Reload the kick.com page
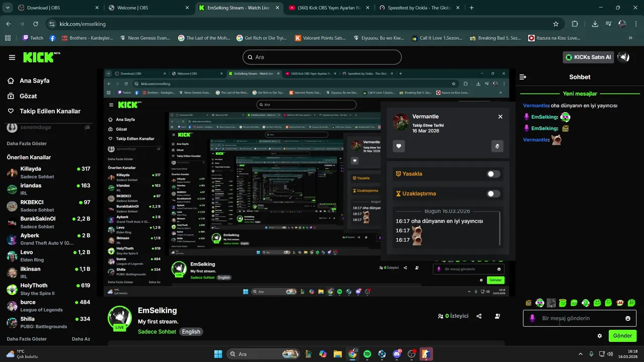This screenshot has width=644, height=362. [35, 24]
